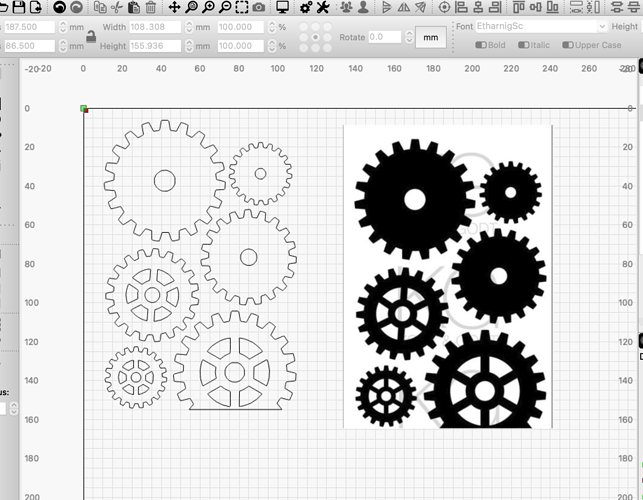
Task: Align centers with the target icon
Action: click(444, 7)
